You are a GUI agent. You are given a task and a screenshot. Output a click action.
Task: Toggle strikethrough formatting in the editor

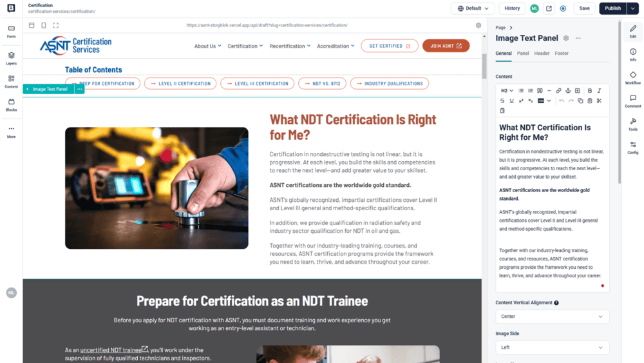coord(502,101)
